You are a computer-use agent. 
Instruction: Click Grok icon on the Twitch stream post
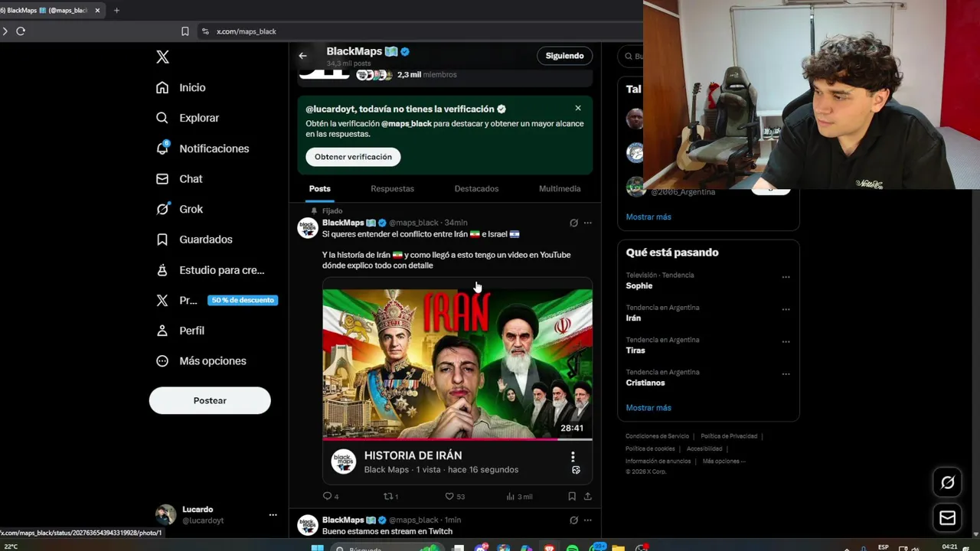pyautogui.click(x=573, y=520)
